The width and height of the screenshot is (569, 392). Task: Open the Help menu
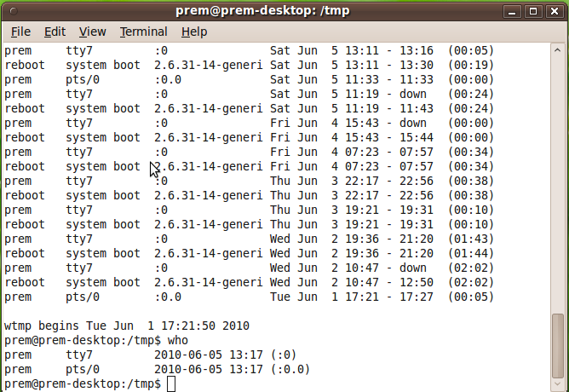click(x=194, y=32)
